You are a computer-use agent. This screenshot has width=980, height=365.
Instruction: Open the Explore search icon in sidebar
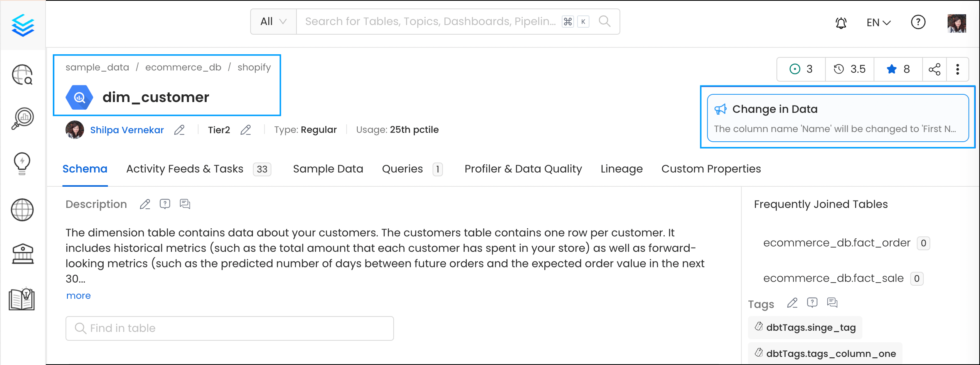[x=22, y=75]
